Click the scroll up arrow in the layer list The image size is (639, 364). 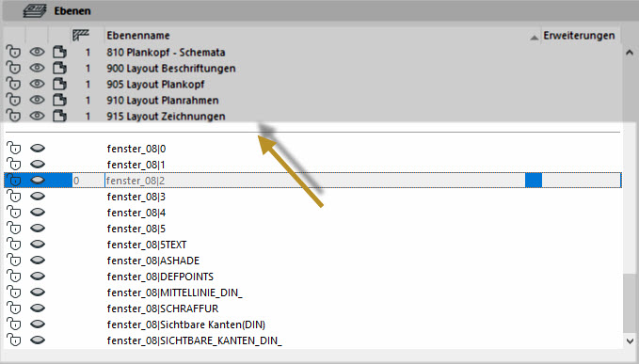630,52
